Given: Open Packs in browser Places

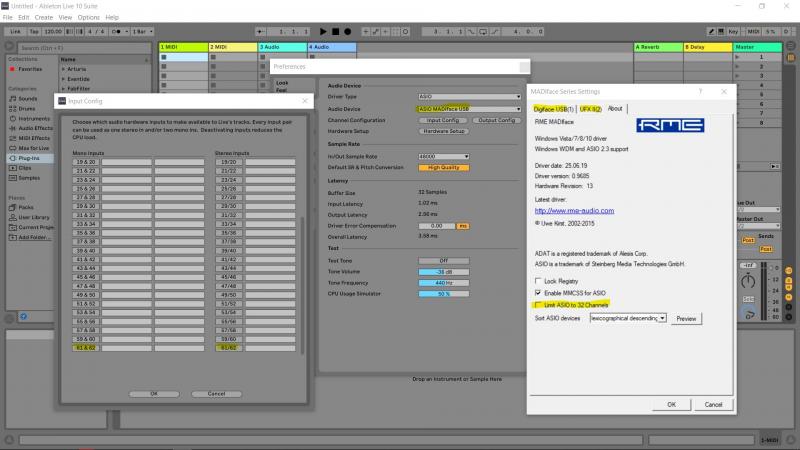Looking at the screenshot, I should coord(26,208).
